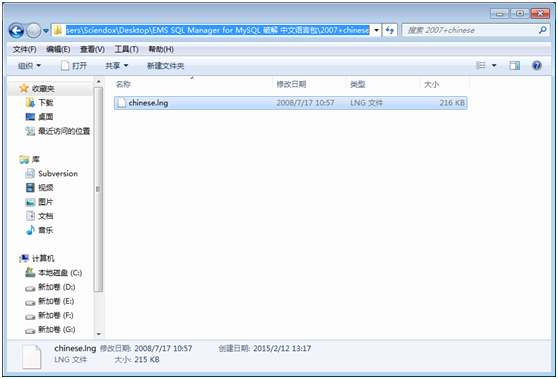Select the address bar path text
Viewport: 558px width, 379px height.
(x=217, y=30)
